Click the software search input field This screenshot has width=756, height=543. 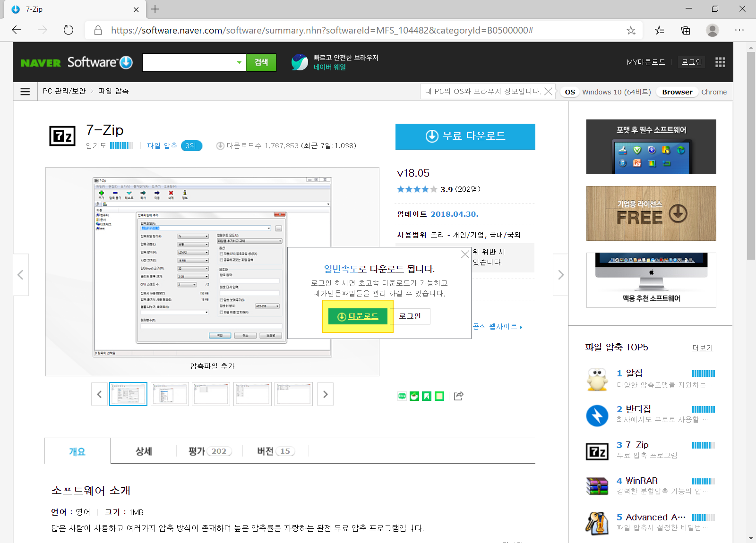[x=189, y=62]
